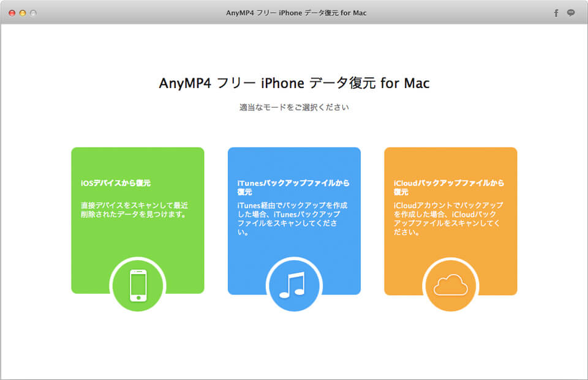Click the music note icon for iTunes recovery
The width and height of the screenshot is (588, 380).
coord(294,284)
